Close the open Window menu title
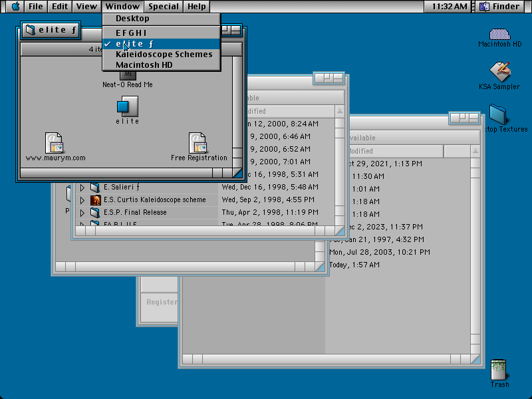The height and width of the screenshot is (399, 532). (x=122, y=7)
